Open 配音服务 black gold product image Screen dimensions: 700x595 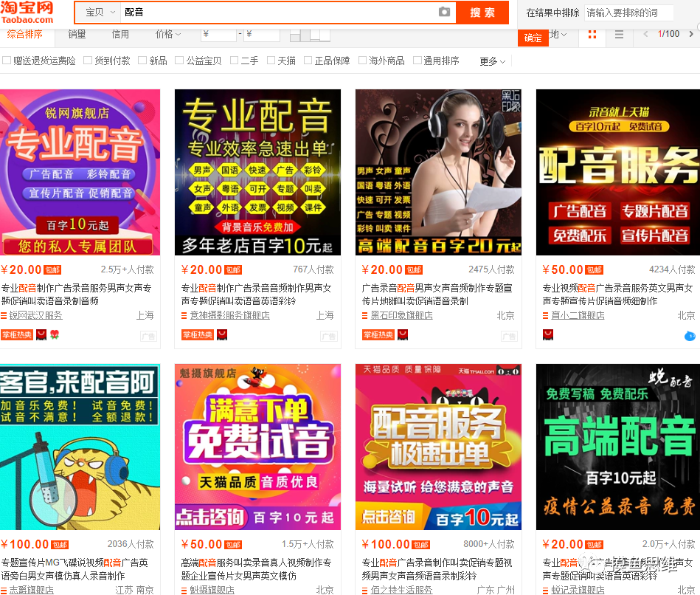[618, 173]
